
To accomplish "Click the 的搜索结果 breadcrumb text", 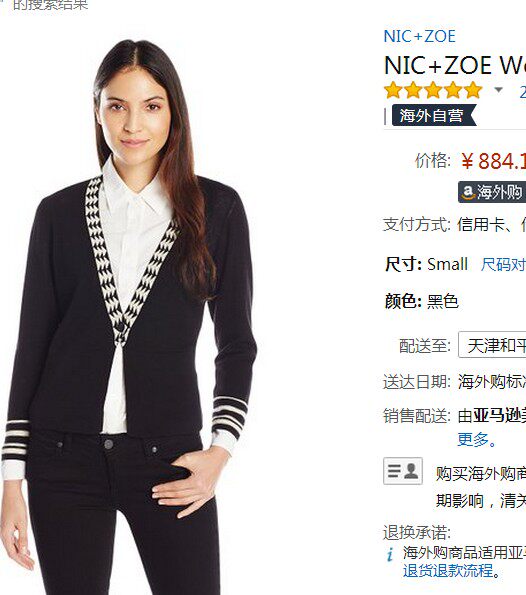I will coord(50,5).
